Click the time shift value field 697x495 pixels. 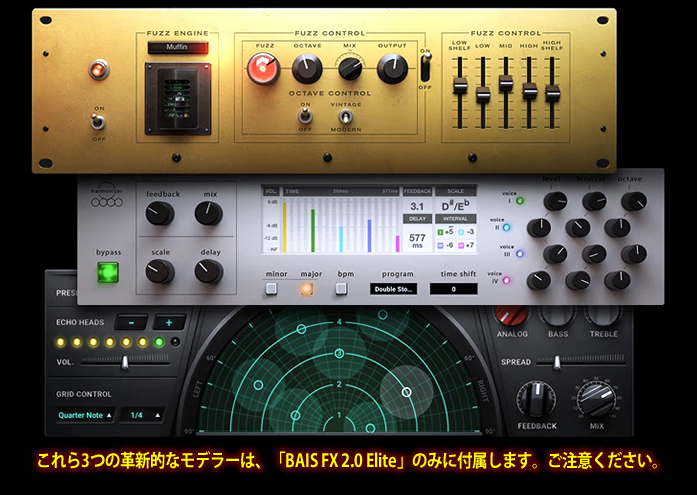pos(453,289)
